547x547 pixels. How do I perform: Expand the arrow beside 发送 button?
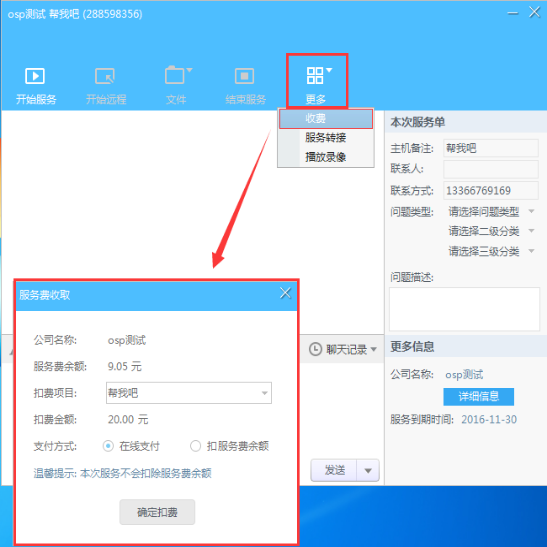(368, 471)
